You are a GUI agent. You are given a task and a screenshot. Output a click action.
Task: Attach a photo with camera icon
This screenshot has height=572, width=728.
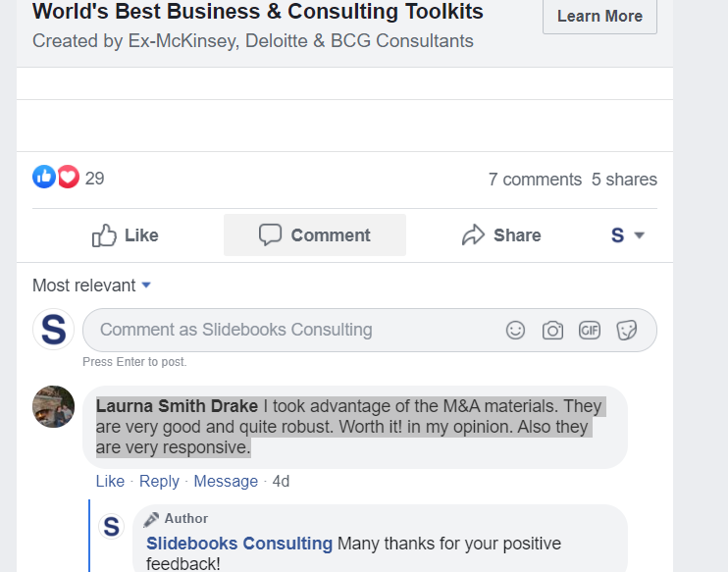[x=552, y=331]
